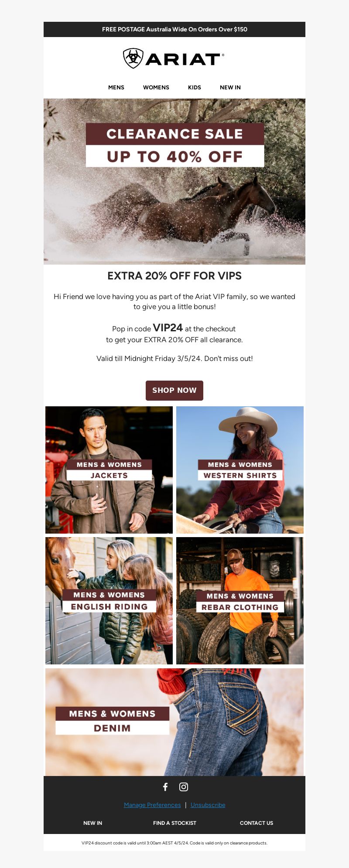Open the WOMENS navigation item
This screenshot has height=868, width=349.
pos(156,87)
